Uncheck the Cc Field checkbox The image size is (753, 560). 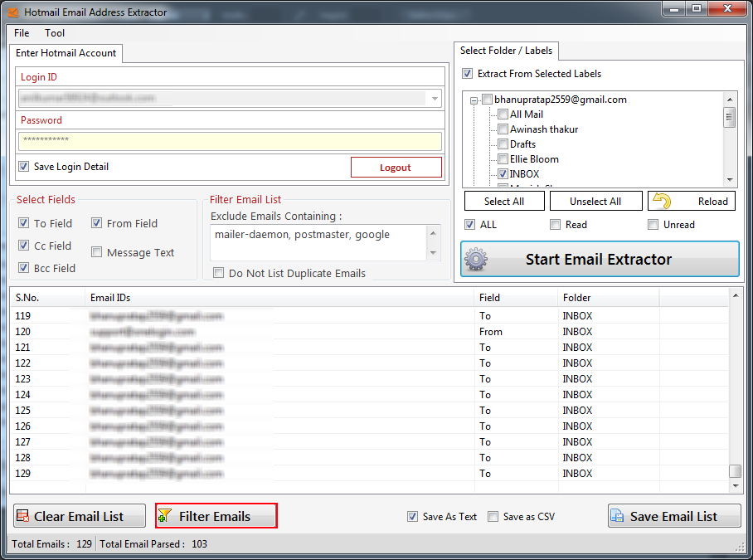(x=23, y=246)
